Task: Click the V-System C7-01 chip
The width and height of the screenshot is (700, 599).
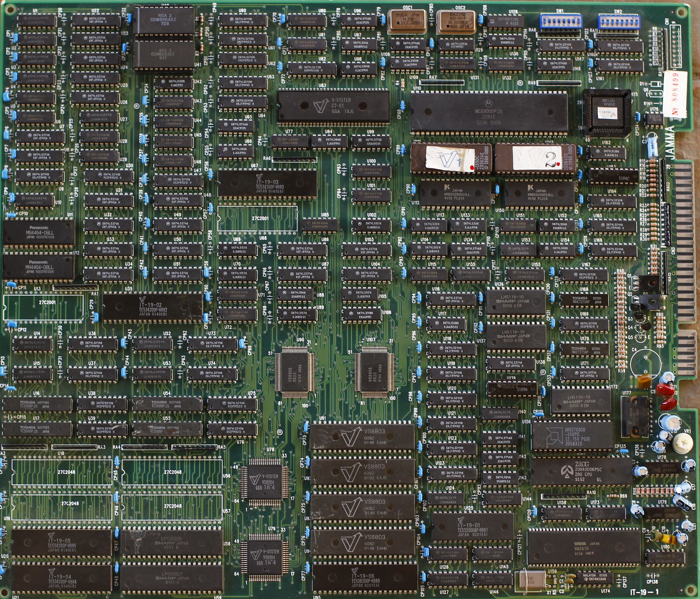Action: click(x=333, y=106)
